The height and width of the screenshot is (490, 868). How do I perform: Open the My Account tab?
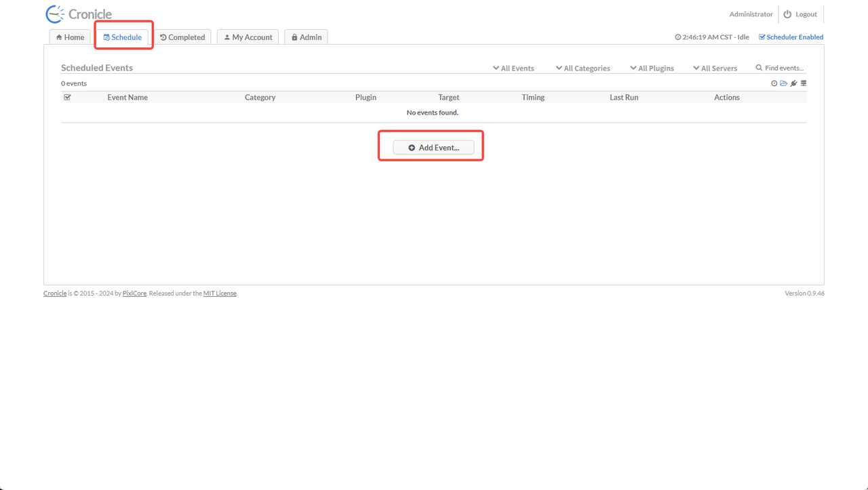point(248,37)
